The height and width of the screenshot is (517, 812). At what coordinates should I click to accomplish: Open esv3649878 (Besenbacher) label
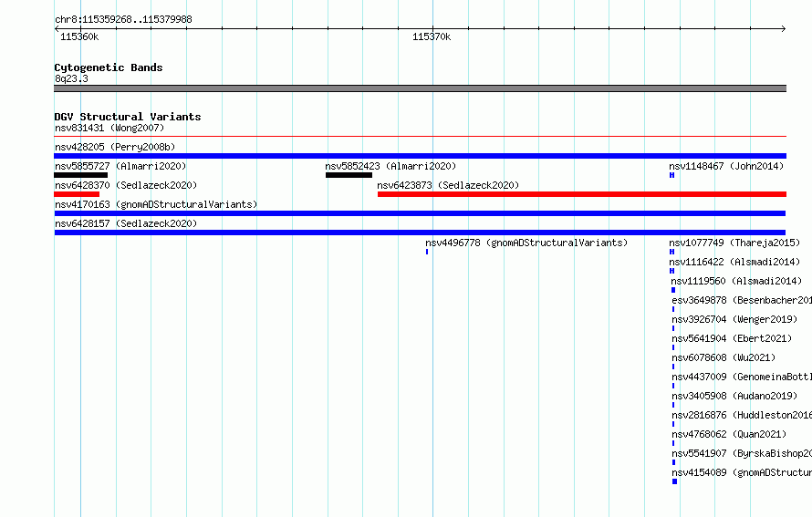742,300
